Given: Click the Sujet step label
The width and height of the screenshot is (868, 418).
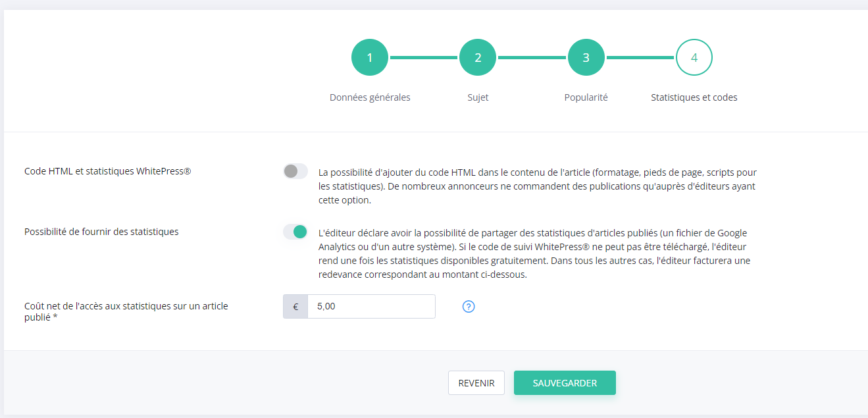Looking at the screenshot, I should tap(478, 97).
